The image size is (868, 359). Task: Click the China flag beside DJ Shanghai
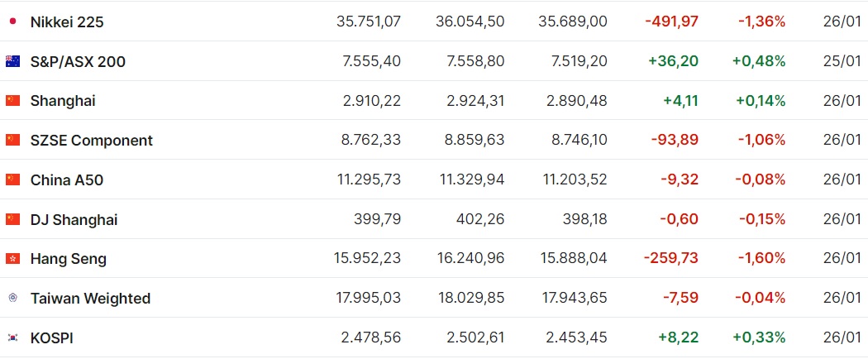[12, 219]
